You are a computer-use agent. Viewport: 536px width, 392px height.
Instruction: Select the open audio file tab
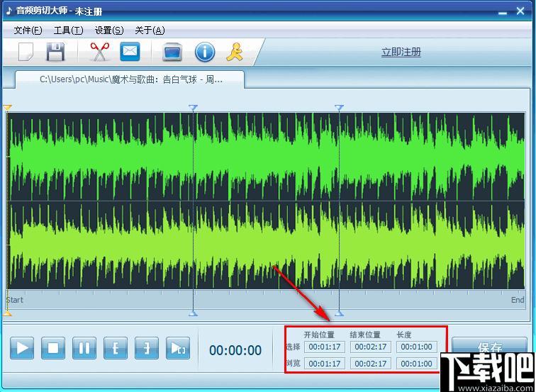coord(131,79)
